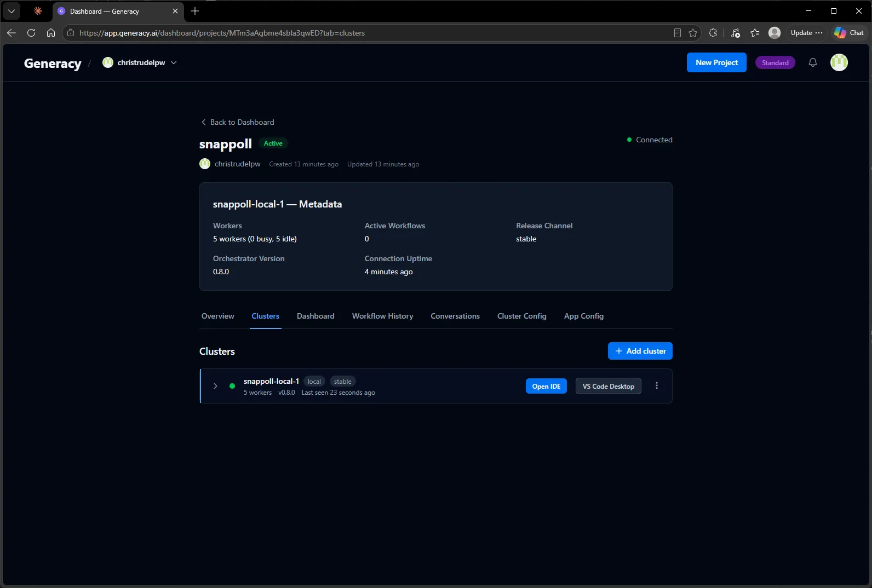872x588 pixels.
Task: Go Back to Dashboard link
Action: [x=238, y=122]
